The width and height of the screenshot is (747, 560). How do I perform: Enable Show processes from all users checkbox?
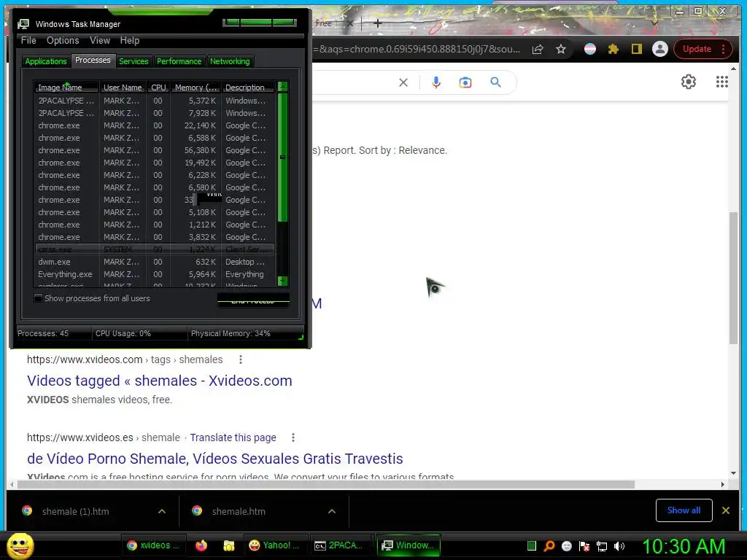click(38, 298)
